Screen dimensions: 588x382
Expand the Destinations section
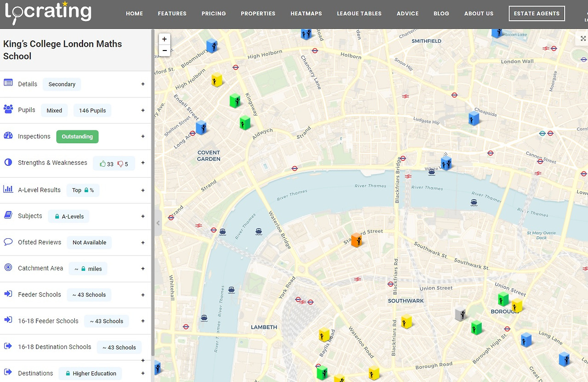143,373
